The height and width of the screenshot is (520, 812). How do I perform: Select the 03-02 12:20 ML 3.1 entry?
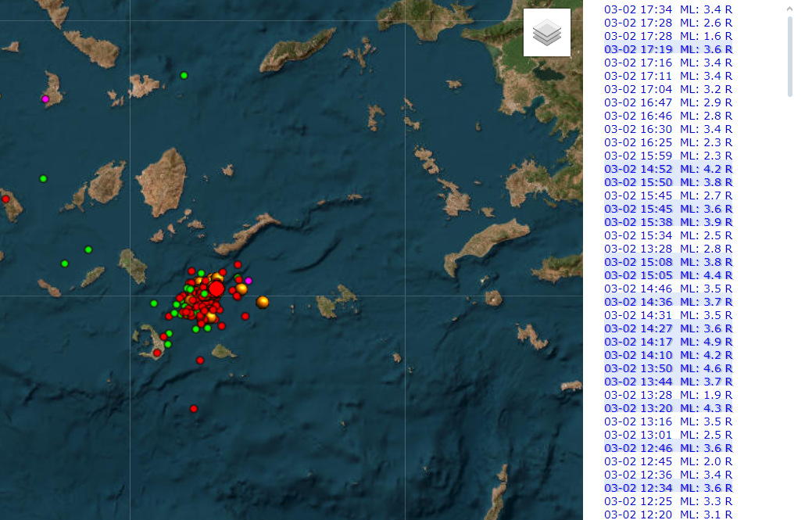coord(668,515)
